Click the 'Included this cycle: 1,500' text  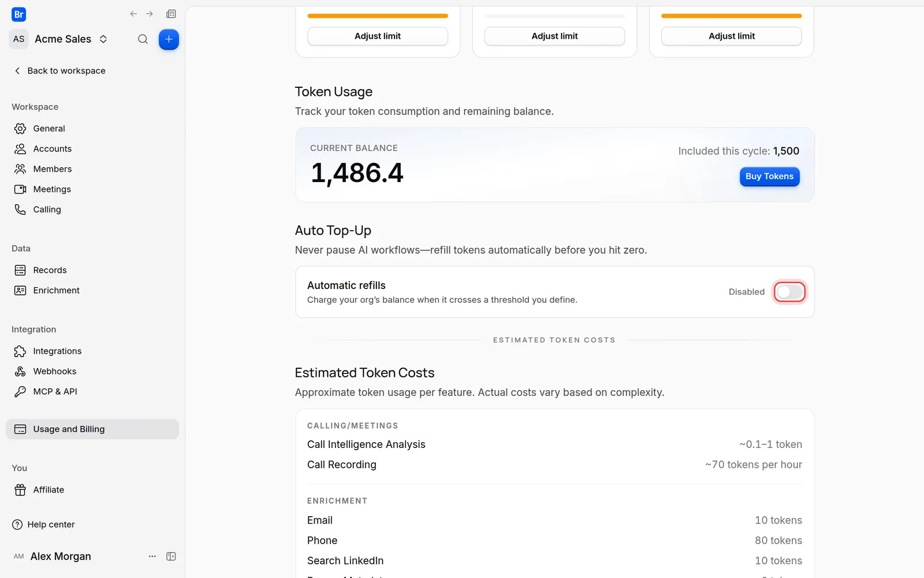739,151
